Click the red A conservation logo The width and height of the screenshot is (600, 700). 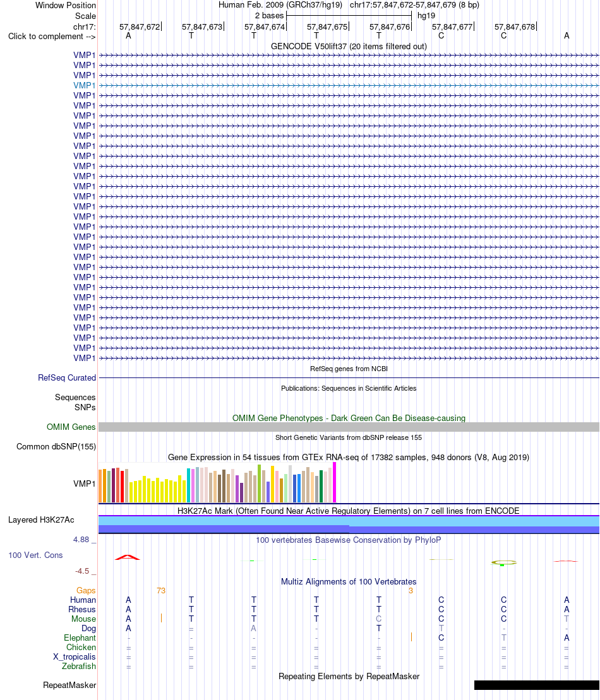coord(128,557)
